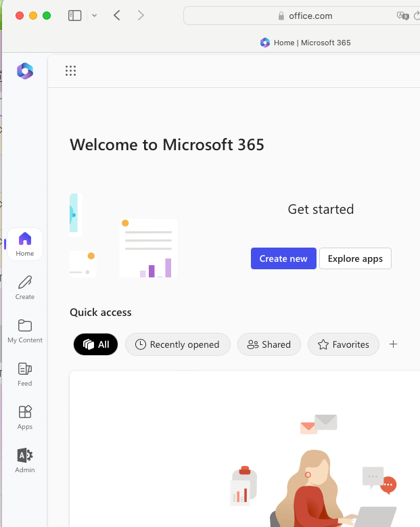Reload the page with refresh icon
420x527 pixels.
coord(417,16)
